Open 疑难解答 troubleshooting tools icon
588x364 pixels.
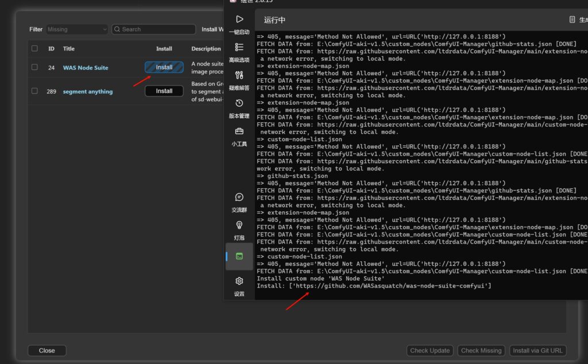click(x=239, y=75)
